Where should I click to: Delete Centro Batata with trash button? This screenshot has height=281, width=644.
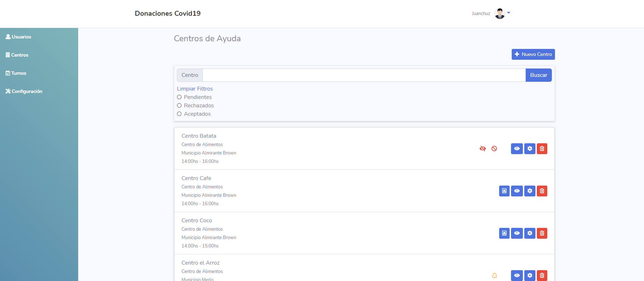click(x=542, y=149)
